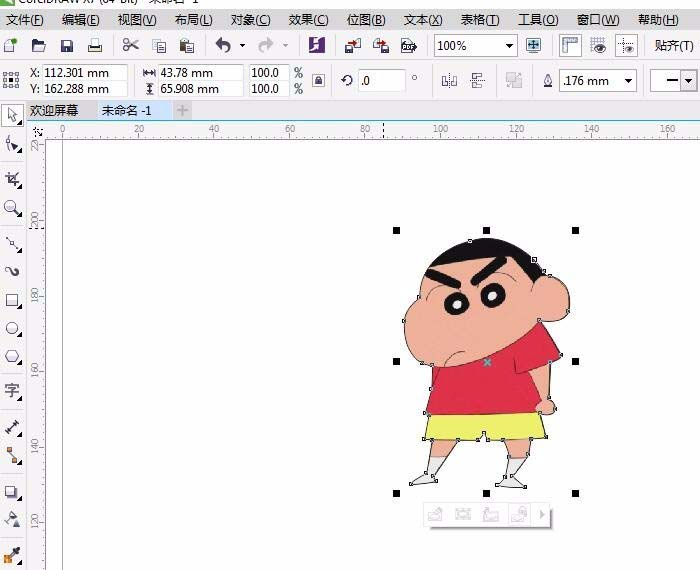
Task: Open the 布局(L) menu
Action: pyautogui.click(x=193, y=20)
